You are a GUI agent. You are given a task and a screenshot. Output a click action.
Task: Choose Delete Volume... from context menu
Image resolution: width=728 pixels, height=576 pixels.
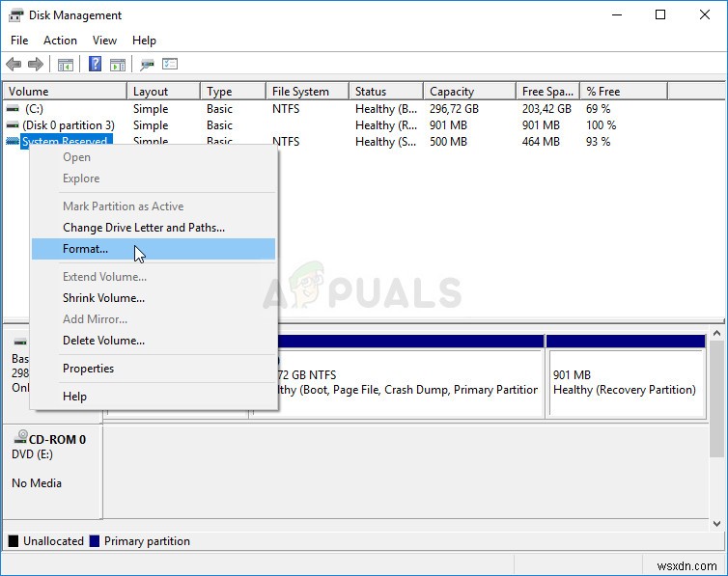click(154, 341)
